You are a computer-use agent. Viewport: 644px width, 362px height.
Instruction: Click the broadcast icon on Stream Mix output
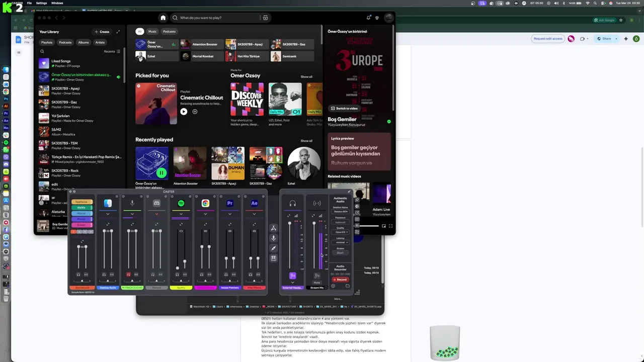(317, 203)
